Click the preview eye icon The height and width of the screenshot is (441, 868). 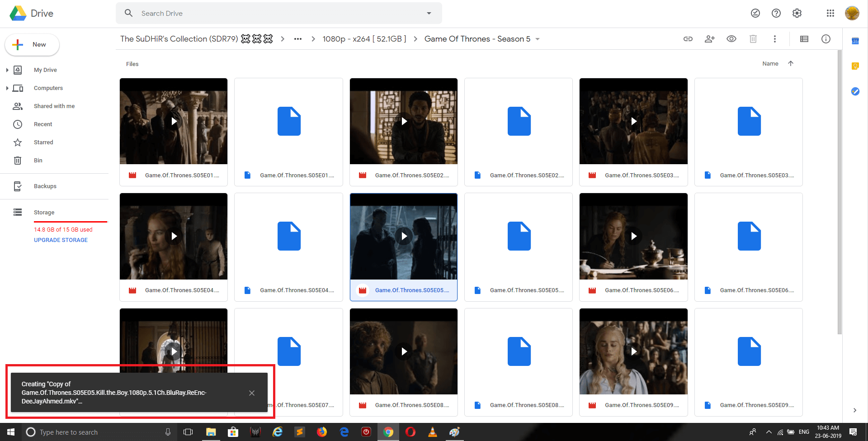click(731, 39)
